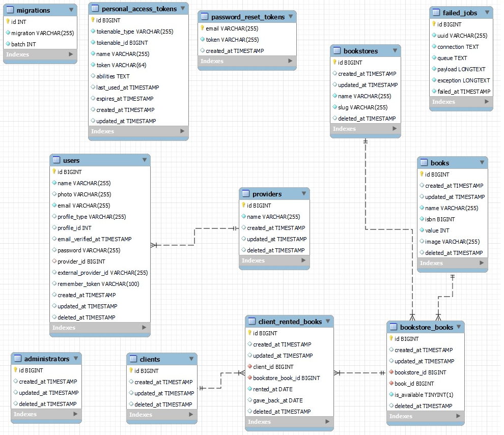Image resolution: width=504 pixels, height=435 pixels.
Task: Click the primary key icon of users id
Action: [54, 171]
